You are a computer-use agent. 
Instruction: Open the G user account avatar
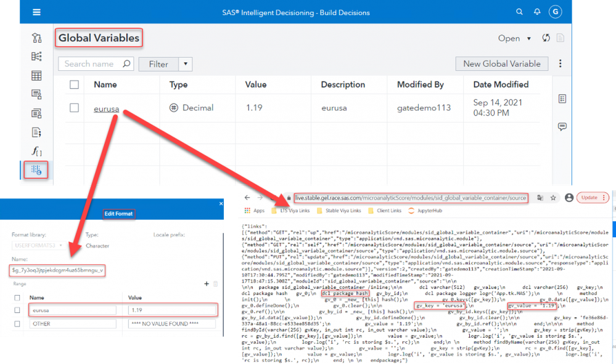[556, 12]
